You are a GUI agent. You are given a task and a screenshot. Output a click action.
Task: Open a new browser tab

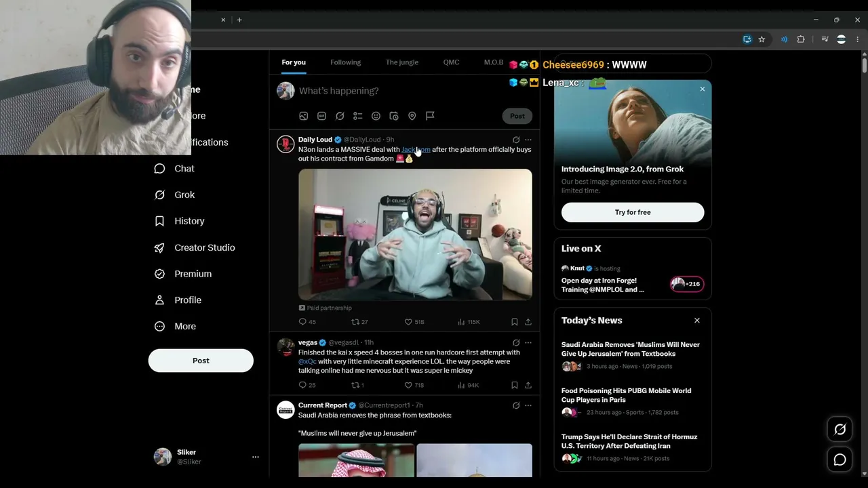click(239, 20)
